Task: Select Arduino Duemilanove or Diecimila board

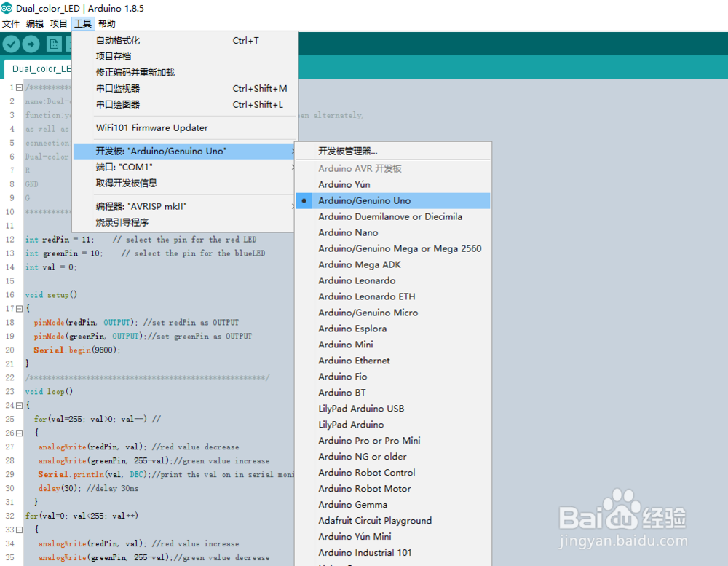Action: pyautogui.click(x=393, y=216)
